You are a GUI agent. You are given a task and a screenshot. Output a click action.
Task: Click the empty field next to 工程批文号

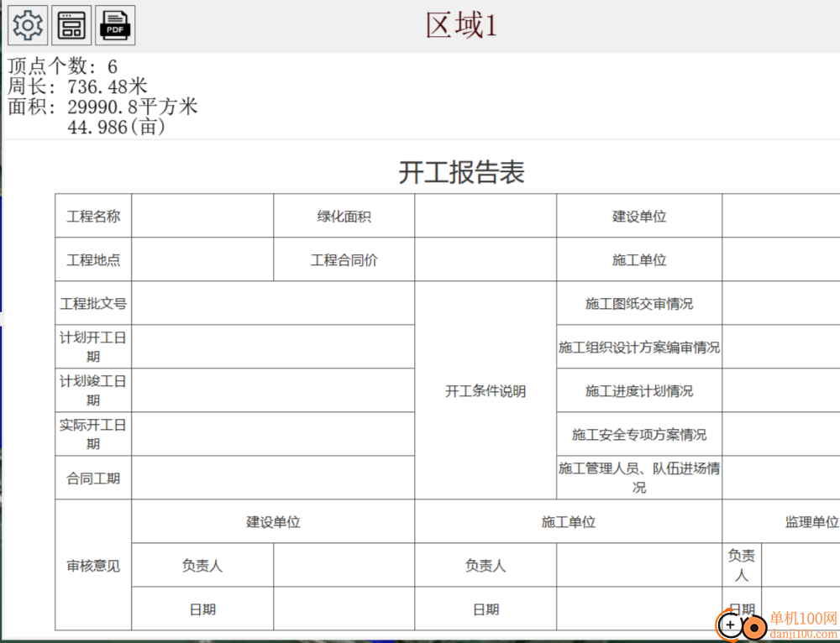pyautogui.click(x=273, y=303)
